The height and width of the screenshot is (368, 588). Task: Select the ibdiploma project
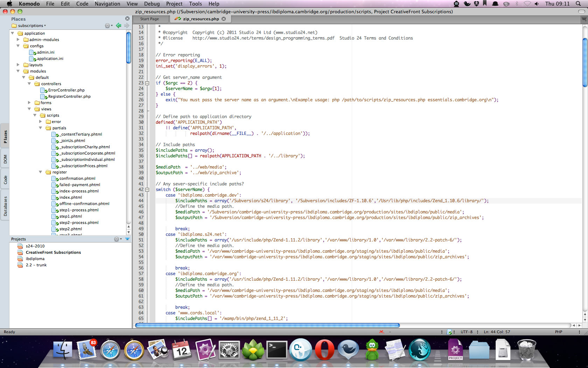pos(35,259)
